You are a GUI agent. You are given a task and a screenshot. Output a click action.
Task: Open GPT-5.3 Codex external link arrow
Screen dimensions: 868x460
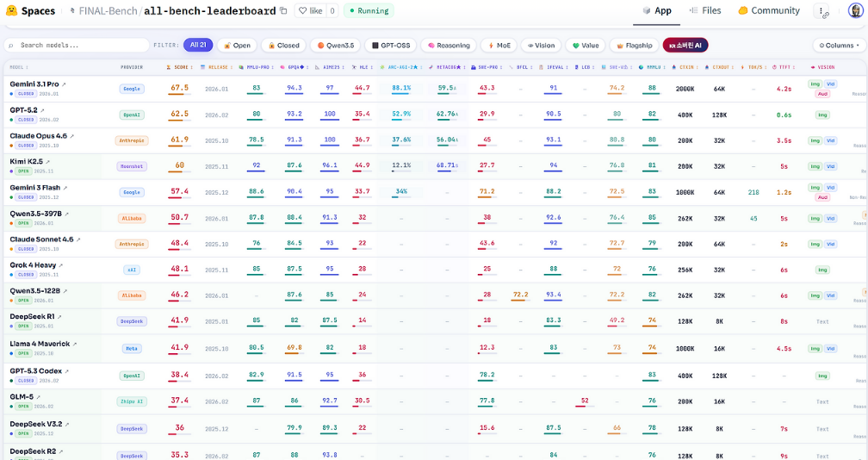click(66, 371)
